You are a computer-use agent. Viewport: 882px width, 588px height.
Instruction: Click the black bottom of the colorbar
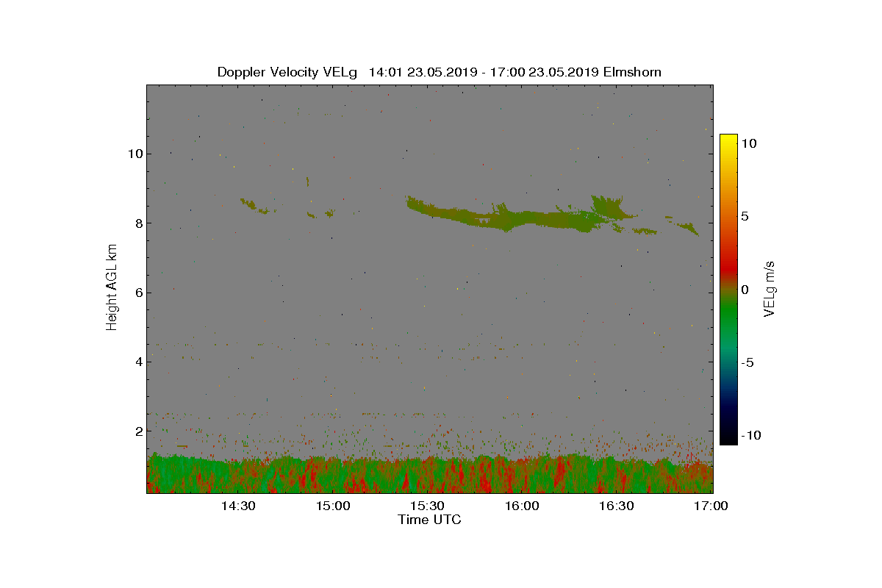(728, 439)
